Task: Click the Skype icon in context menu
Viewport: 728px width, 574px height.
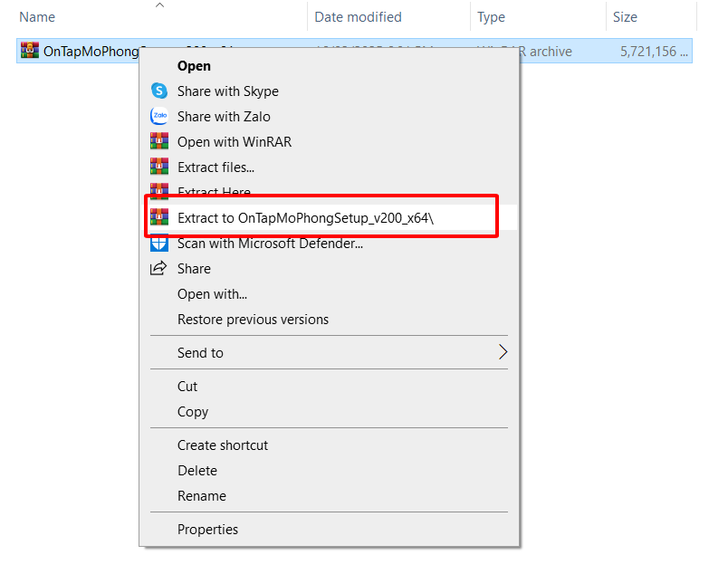Action: pos(159,91)
